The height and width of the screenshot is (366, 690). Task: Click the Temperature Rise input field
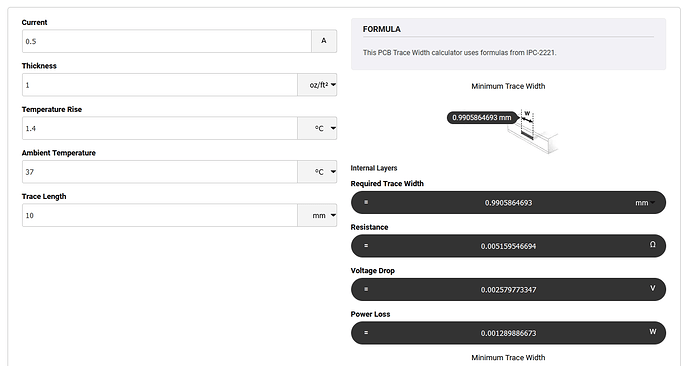click(x=160, y=128)
